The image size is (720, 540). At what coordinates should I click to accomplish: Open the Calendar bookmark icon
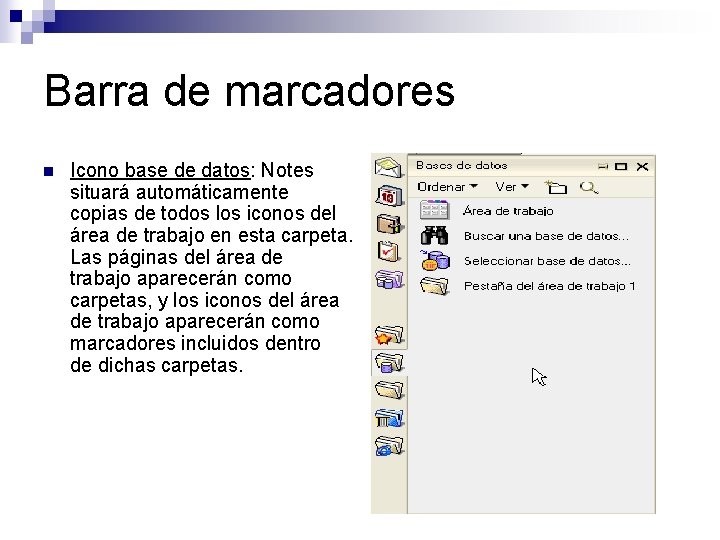click(x=389, y=196)
